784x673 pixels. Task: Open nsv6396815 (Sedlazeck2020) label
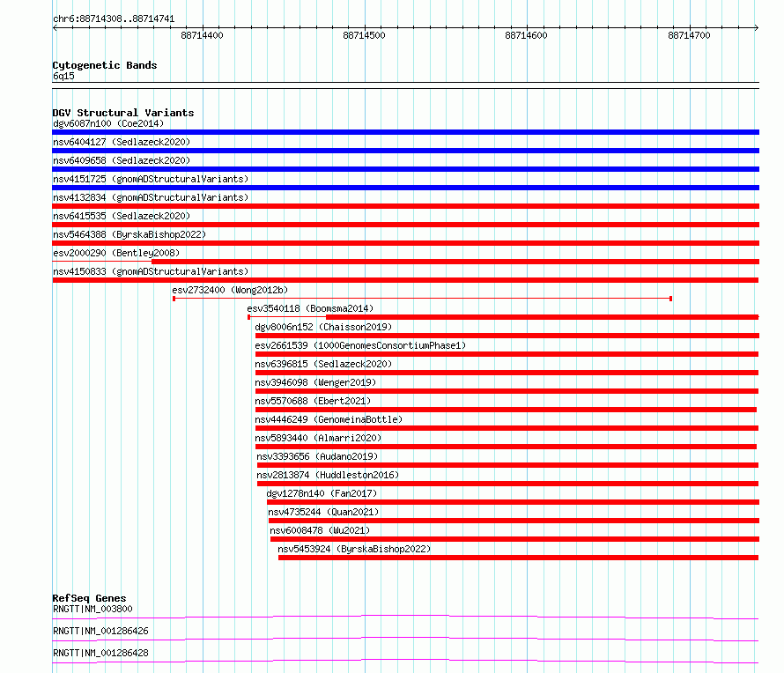click(x=323, y=364)
